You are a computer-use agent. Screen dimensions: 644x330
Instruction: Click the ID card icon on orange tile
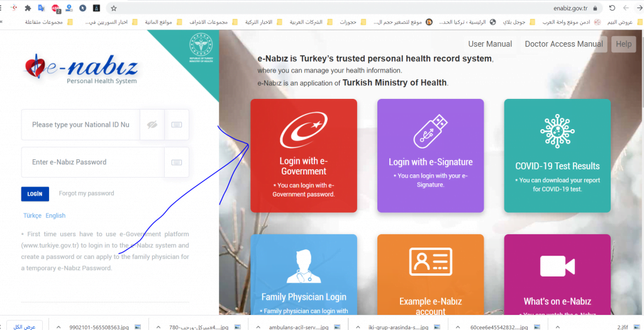coord(430,262)
